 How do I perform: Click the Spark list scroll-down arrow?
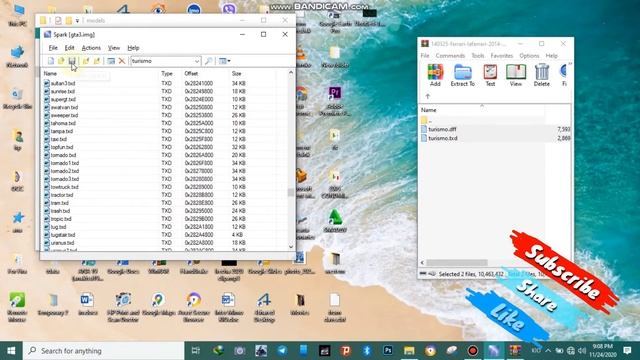tap(291, 247)
